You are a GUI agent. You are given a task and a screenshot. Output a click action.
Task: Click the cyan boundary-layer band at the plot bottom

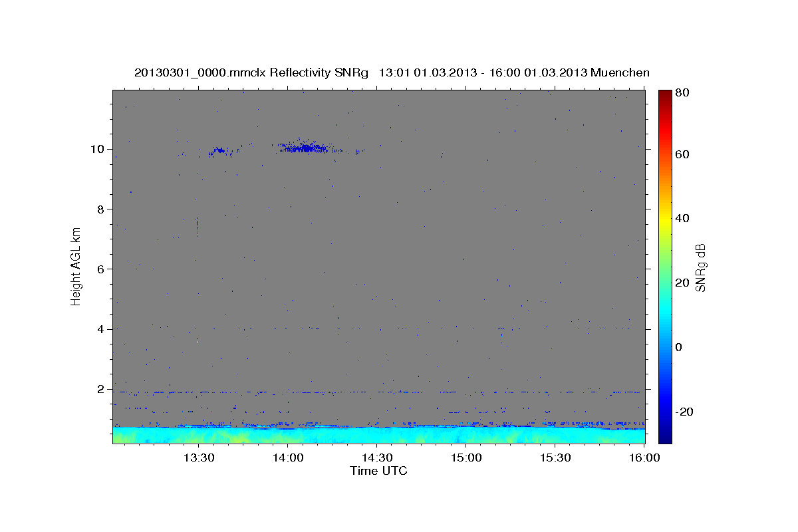pyautogui.click(x=379, y=436)
